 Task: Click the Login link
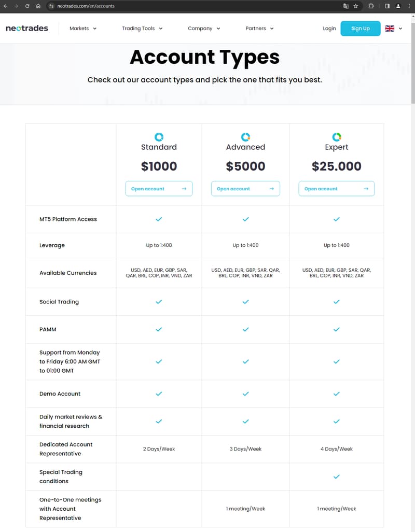[x=329, y=29]
